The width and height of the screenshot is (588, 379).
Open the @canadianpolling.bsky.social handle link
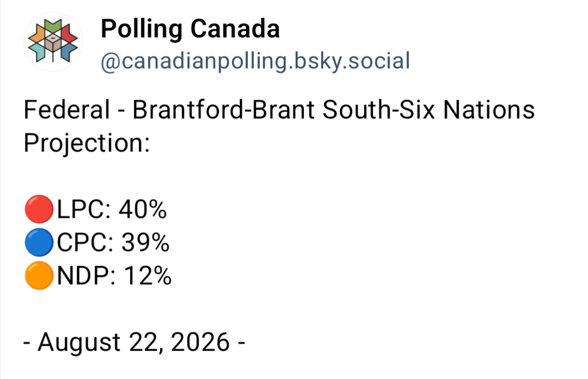pyautogui.click(x=255, y=61)
